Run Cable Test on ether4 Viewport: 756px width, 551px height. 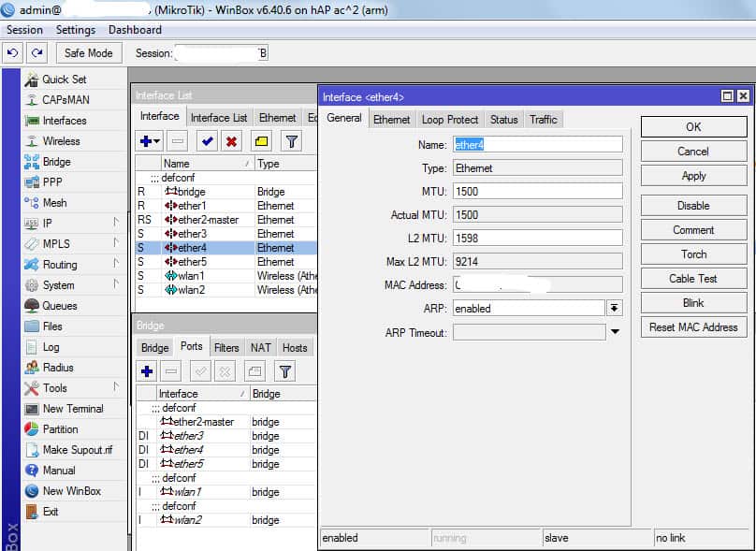[694, 279]
